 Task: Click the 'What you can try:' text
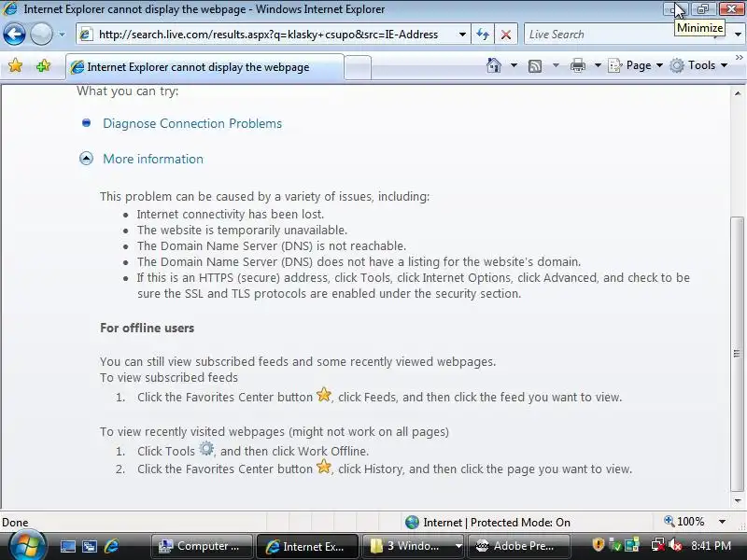tap(128, 91)
